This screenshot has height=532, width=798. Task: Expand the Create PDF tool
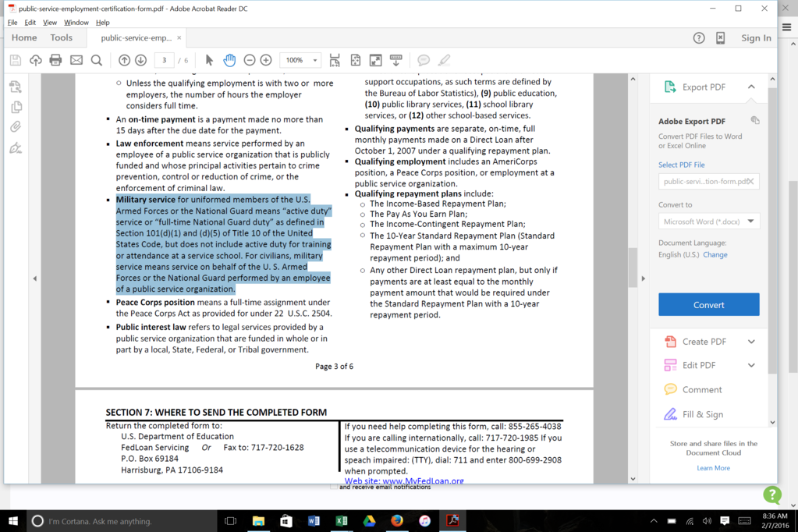pos(751,342)
